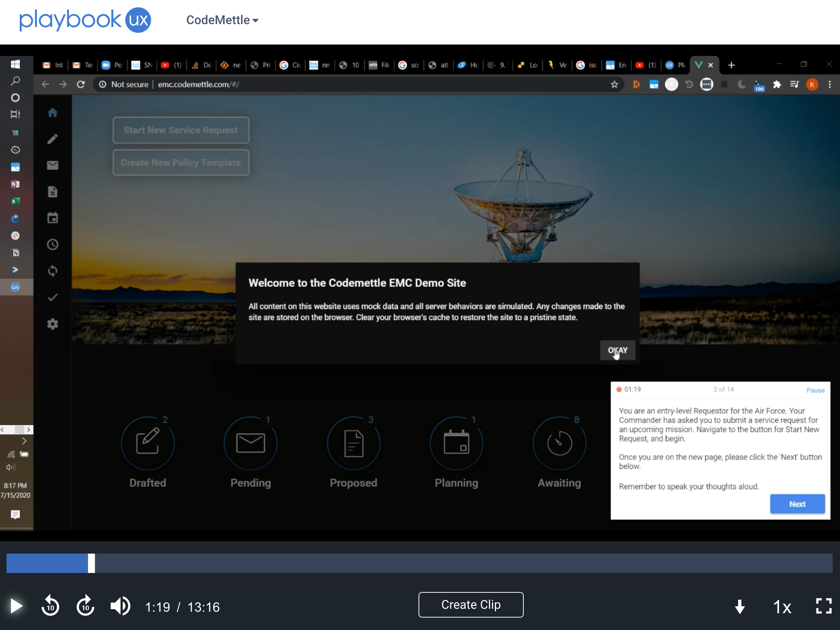Open the settings gear in sidebar
Image resolution: width=840 pixels, height=630 pixels.
pos(52,324)
